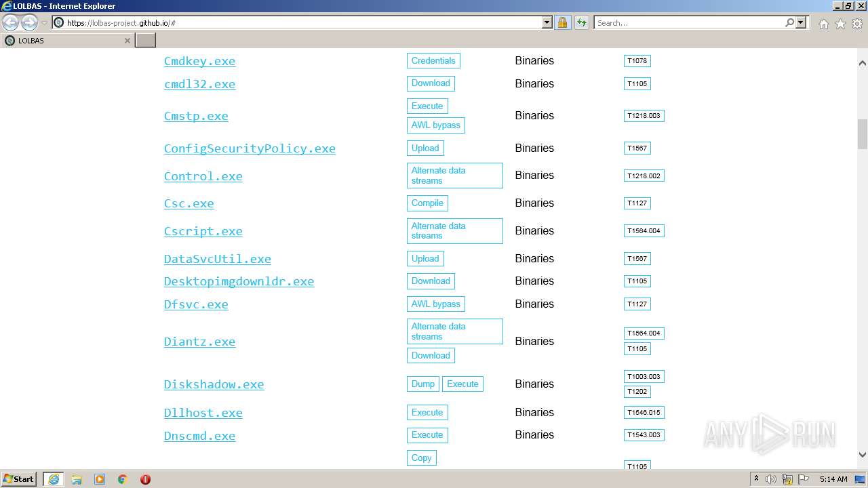Click the volume speaker tray icon
This screenshot has height=488, width=868.
click(x=771, y=479)
